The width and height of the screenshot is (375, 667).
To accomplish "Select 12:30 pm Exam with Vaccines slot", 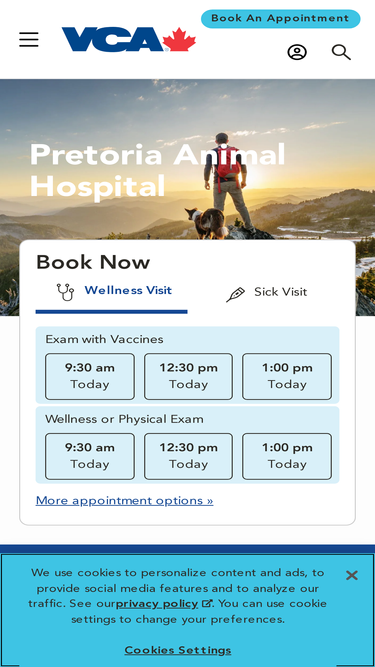I will (x=188, y=376).
